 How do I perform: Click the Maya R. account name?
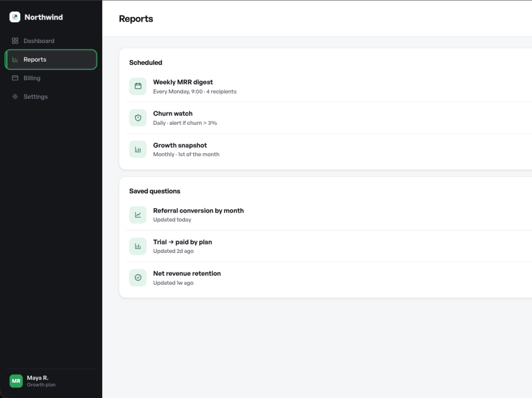38,378
